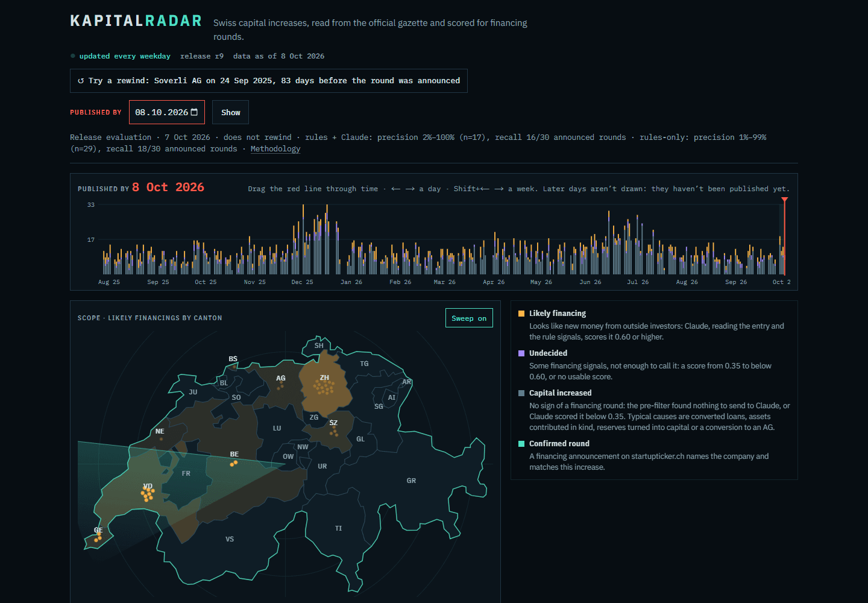Click the Jul 26 label on timeline

638,282
